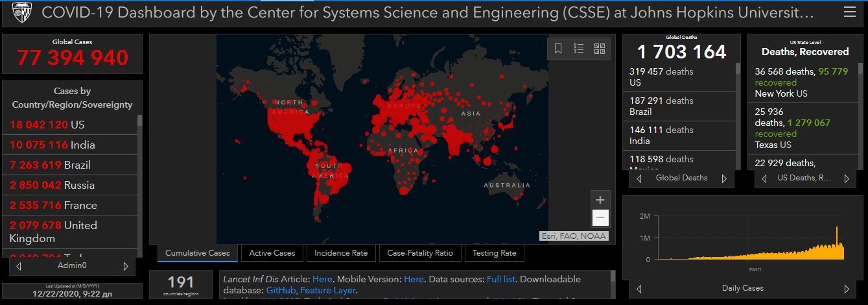
Task: Show the map legend list icon
Action: pos(579,49)
